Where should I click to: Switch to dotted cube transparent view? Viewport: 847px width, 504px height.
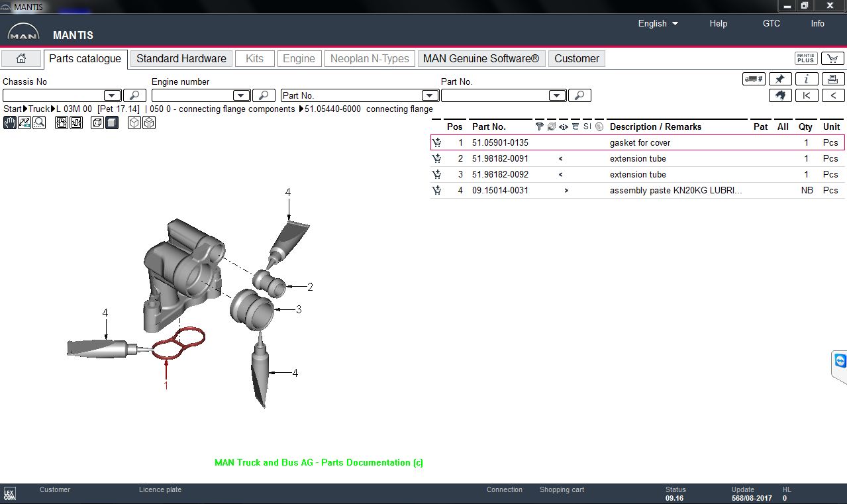pos(97,123)
